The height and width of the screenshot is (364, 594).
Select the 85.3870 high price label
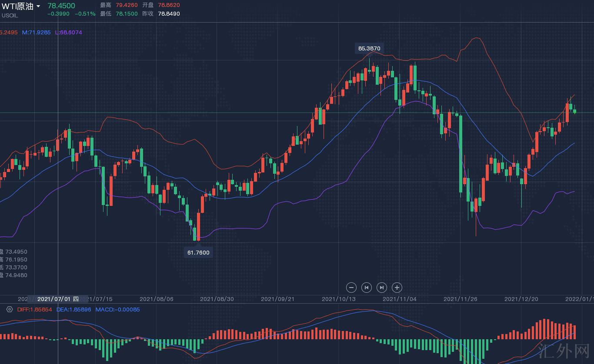point(369,48)
